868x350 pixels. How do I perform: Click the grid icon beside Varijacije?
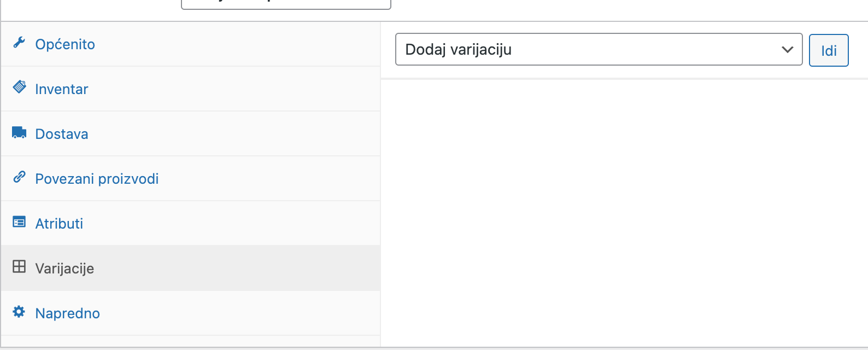(x=20, y=267)
